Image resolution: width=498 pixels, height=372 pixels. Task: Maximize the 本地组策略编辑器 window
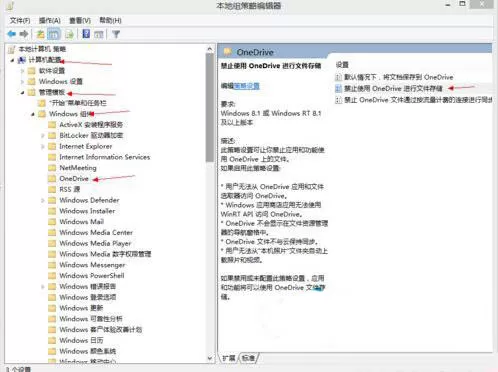pyautogui.click(x=462, y=4)
